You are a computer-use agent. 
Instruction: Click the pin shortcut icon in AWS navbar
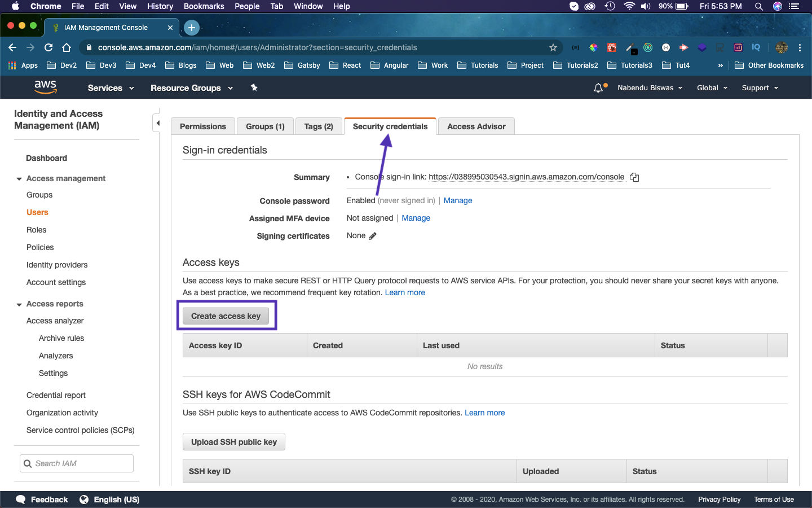tap(254, 87)
